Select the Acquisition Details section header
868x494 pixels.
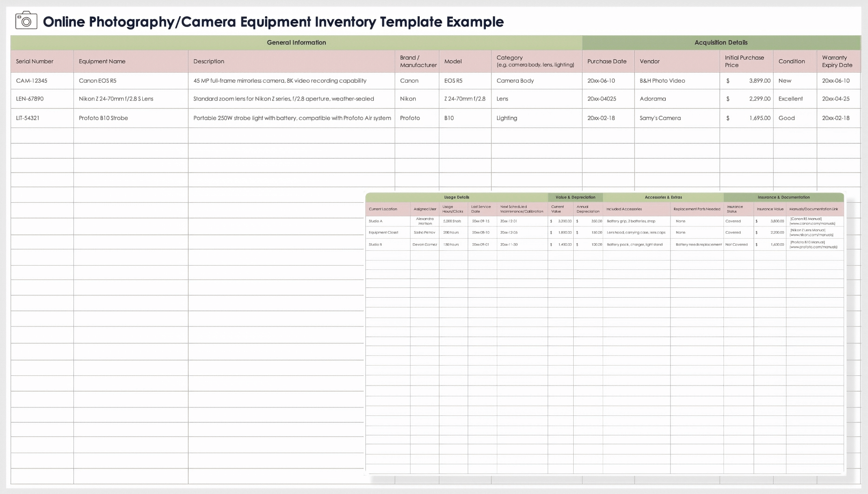point(721,42)
